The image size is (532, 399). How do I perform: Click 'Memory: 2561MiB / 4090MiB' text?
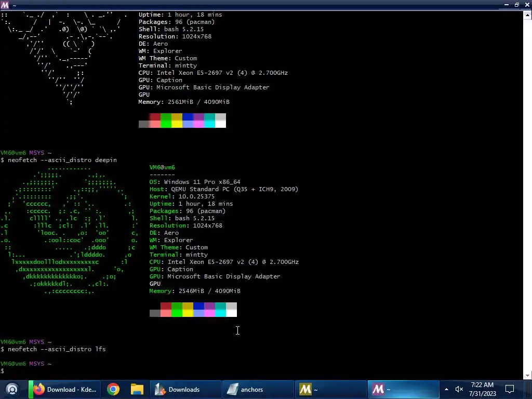tap(184, 102)
